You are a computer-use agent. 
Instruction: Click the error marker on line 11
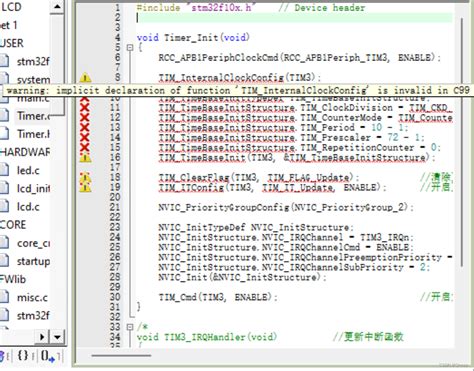tap(85, 107)
